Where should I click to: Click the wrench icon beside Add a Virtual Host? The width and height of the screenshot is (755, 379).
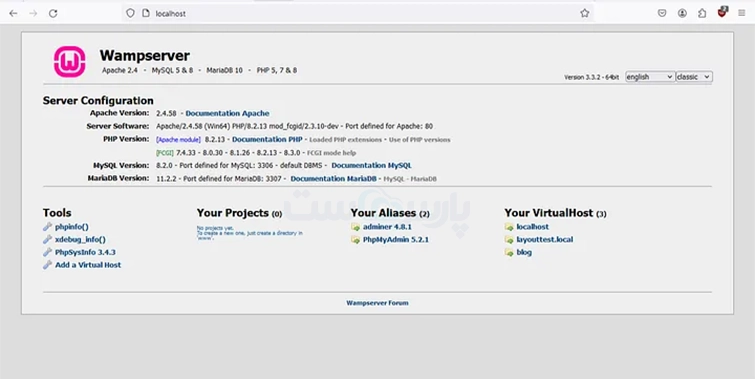(47, 265)
